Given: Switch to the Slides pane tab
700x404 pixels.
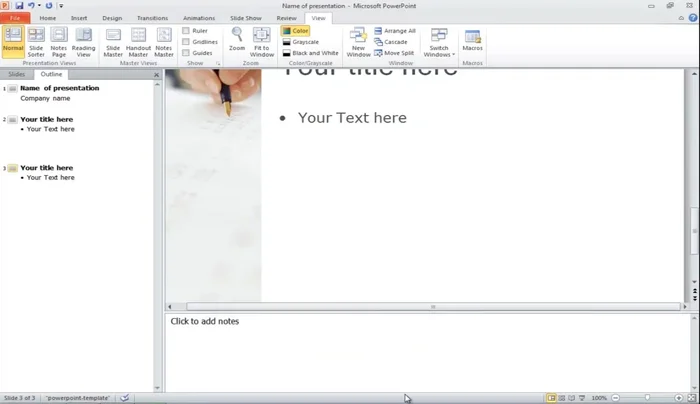Looking at the screenshot, I should tap(17, 74).
